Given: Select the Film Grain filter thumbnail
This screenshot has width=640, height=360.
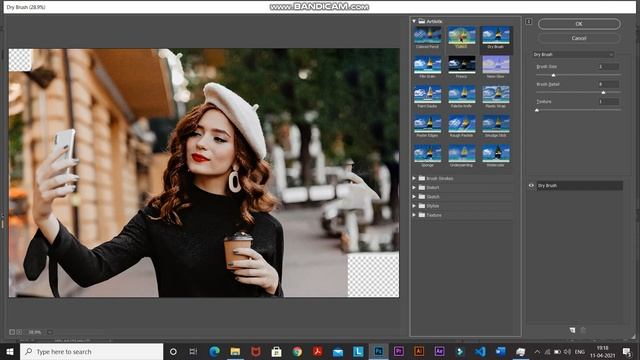Looking at the screenshot, I should 427,65.
